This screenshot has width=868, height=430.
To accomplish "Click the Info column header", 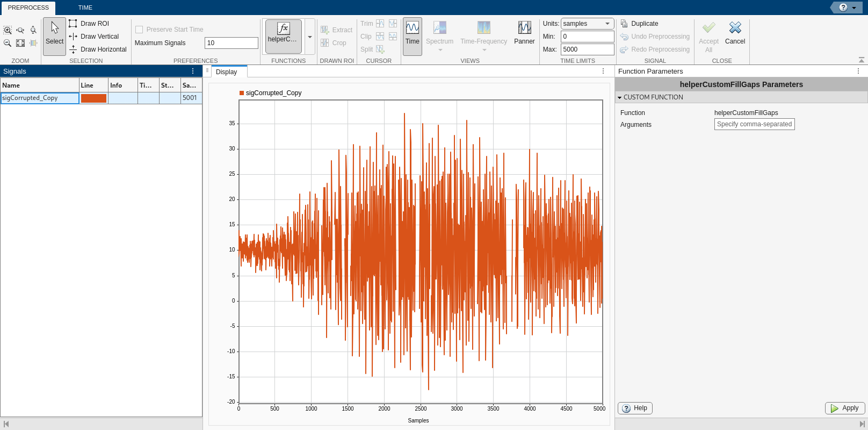I will click(x=122, y=85).
